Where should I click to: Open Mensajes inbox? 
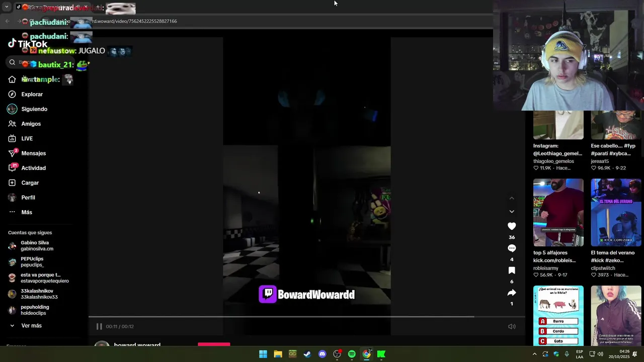coord(33,153)
